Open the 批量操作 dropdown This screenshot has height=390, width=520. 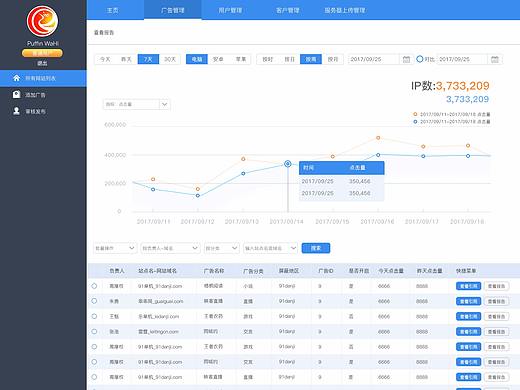coord(115,248)
